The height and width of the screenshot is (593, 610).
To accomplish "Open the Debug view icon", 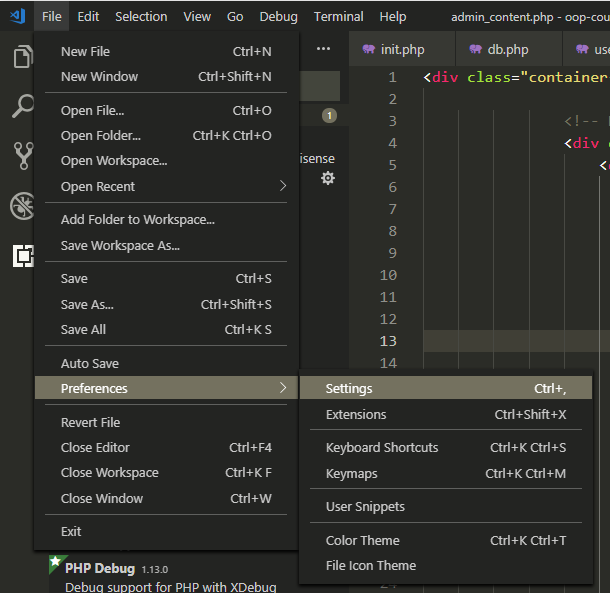I will pyautogui.click(x=22, y=206).
